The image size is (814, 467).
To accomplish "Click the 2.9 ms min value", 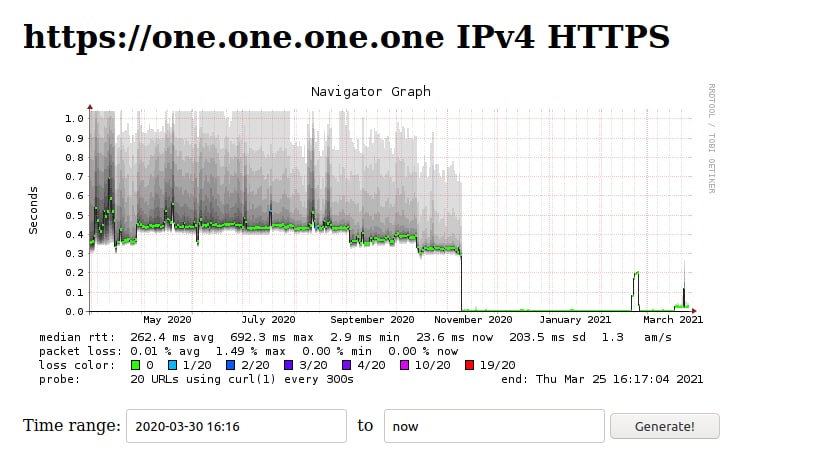I will point(365,337).
